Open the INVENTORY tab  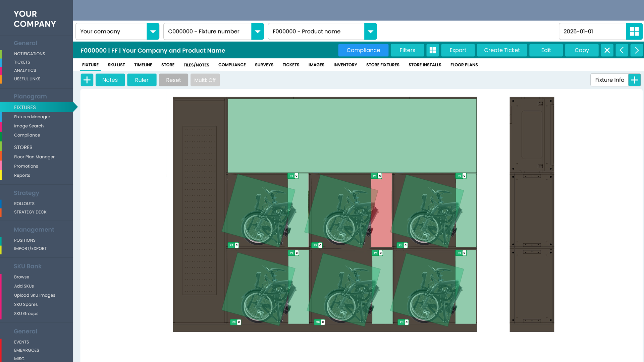(x=345, y=65)
